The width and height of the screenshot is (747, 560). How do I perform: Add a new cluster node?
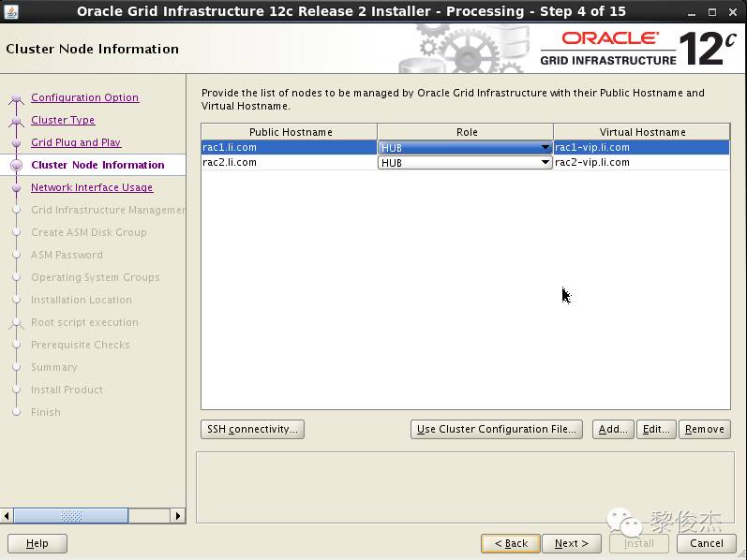pyautogui.click(x=613, y=429)
